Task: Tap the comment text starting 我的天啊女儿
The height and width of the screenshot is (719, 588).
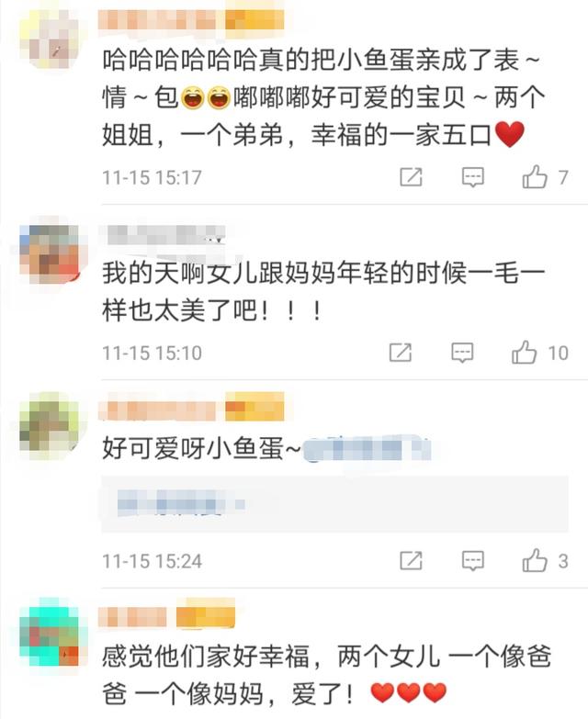Action: click(x=323, y=292)
